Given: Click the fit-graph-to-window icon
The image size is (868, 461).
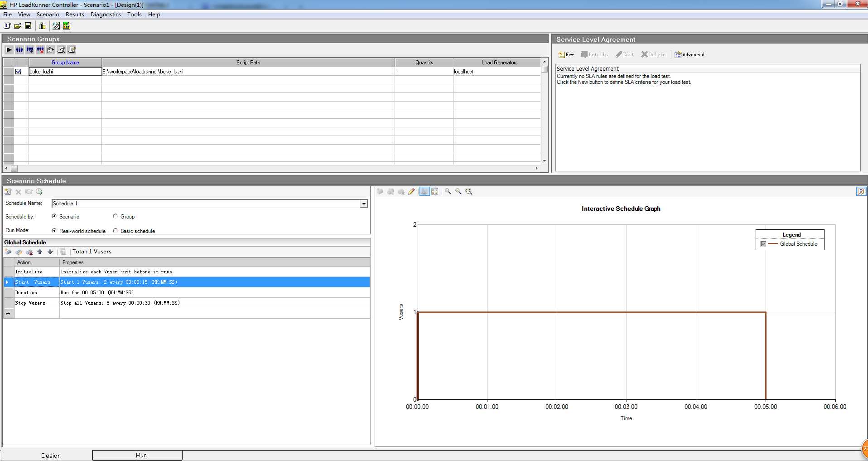Looking at the screenshot, I should 435,191.
